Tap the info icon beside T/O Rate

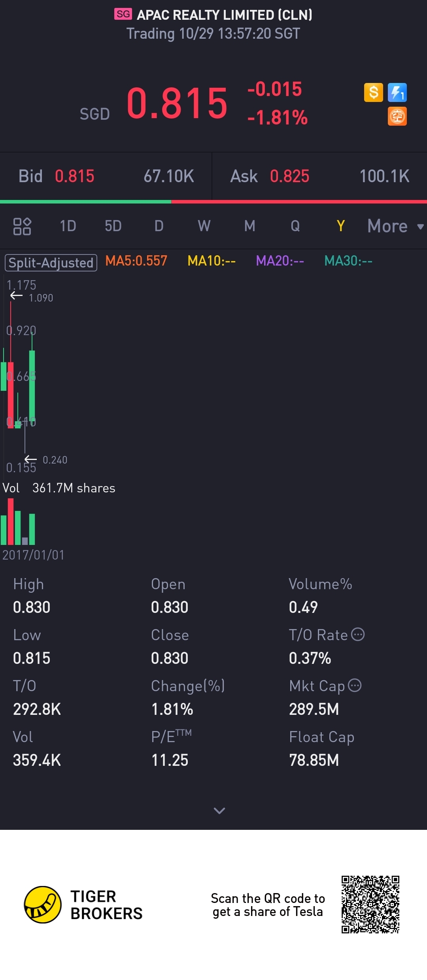coord(358,634)
